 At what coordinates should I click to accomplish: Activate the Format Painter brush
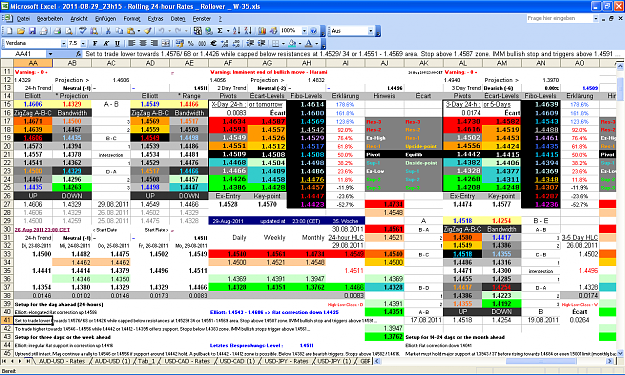[x=147, y=31]
